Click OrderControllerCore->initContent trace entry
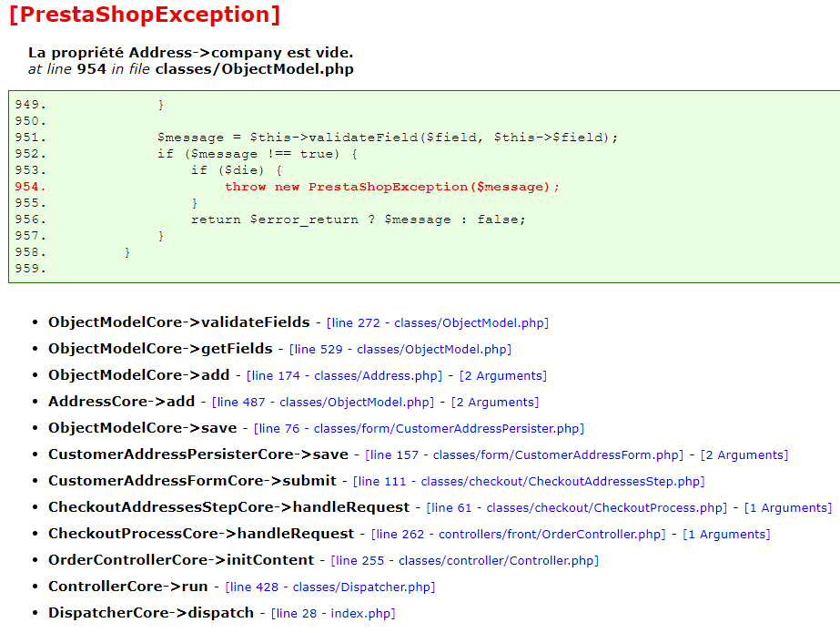This screenshot has width=840, height=633. coord(181,559)
